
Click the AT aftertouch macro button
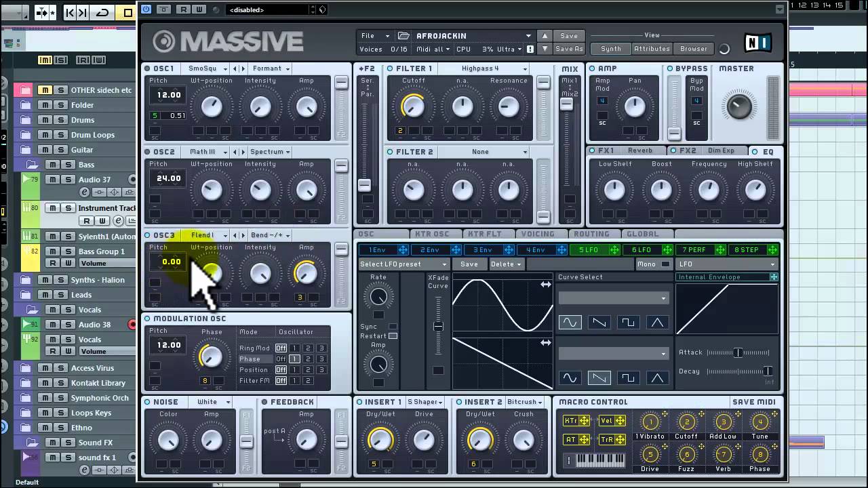click(576, 440)
